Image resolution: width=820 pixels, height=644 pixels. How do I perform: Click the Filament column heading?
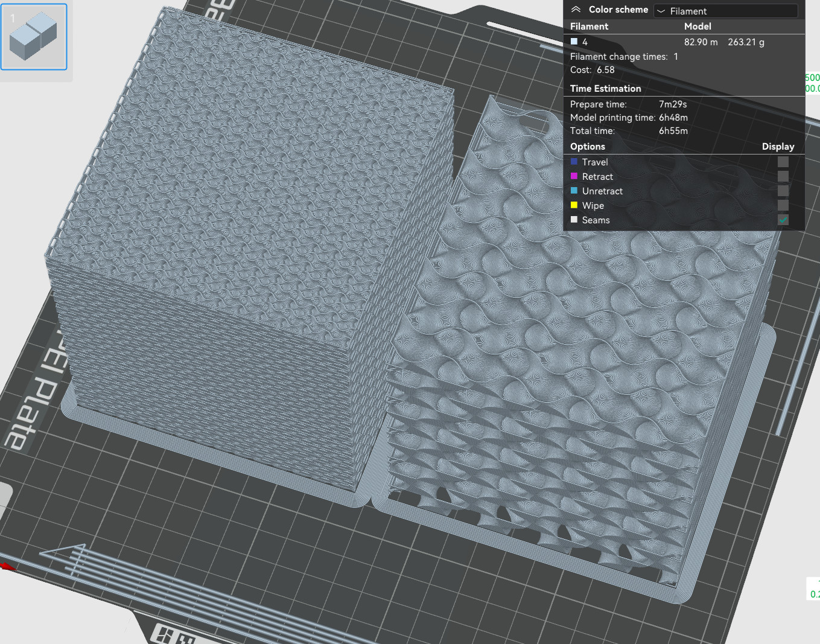[x=590, y=27]
